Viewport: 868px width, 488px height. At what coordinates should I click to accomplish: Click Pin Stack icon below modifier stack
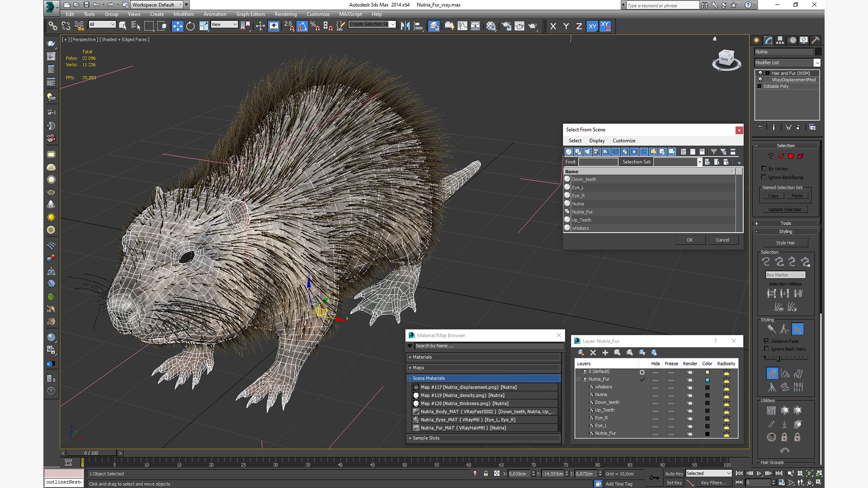pyautogui.click(x=759, y=127)
